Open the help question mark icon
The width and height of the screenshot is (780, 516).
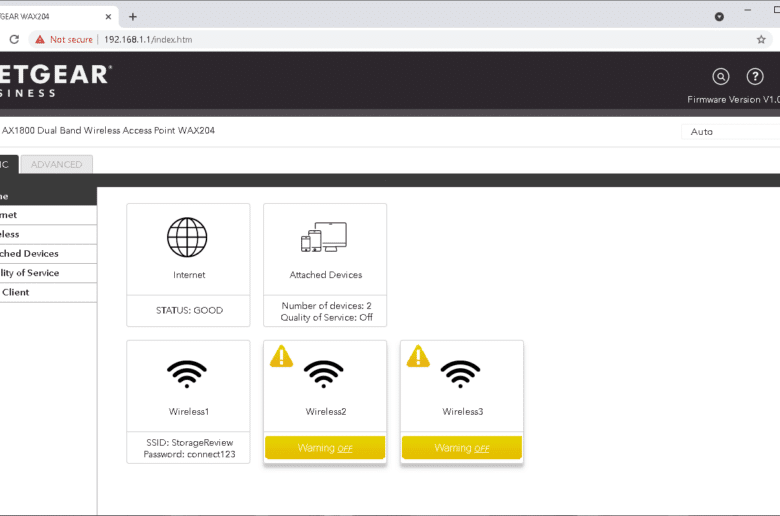coord(755,77)
